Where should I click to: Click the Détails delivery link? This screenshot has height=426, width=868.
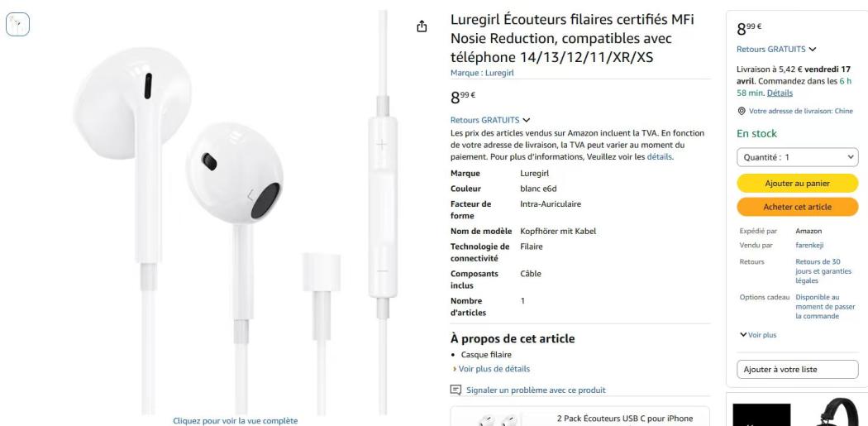click(780, 93)
